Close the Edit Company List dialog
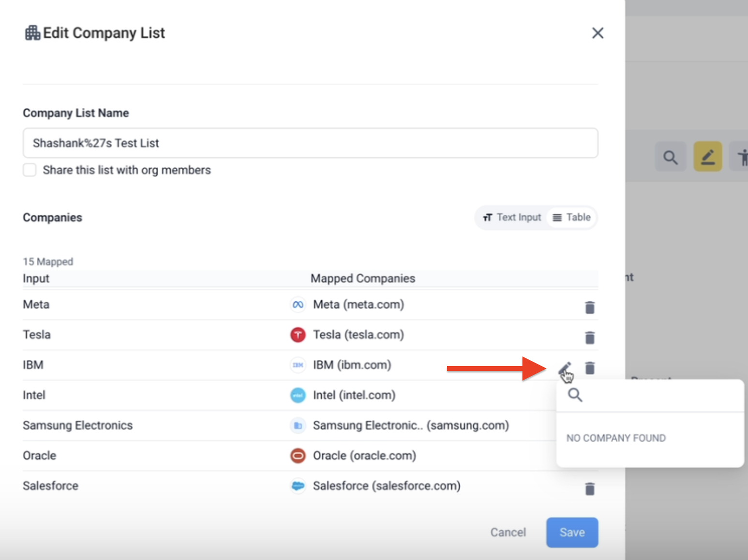 [598, 33]
